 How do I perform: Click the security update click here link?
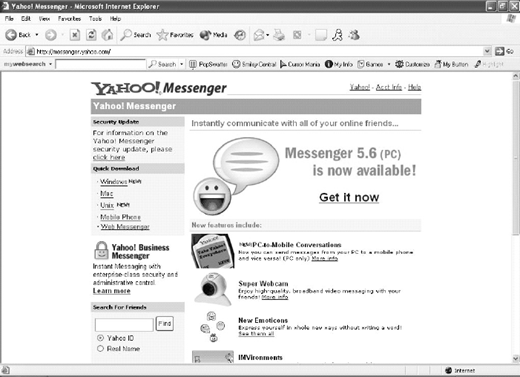[x=109, y=157]
